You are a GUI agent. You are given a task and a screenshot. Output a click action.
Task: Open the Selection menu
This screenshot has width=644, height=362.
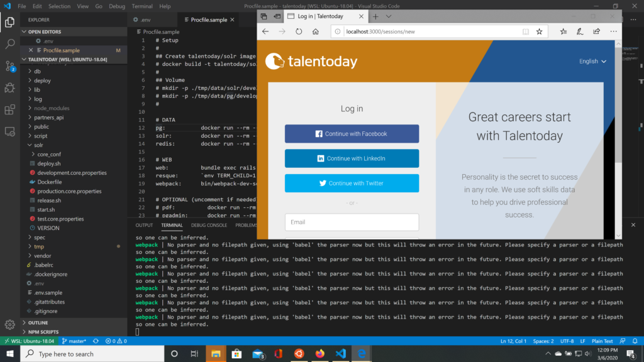click(x=60, y=6)
